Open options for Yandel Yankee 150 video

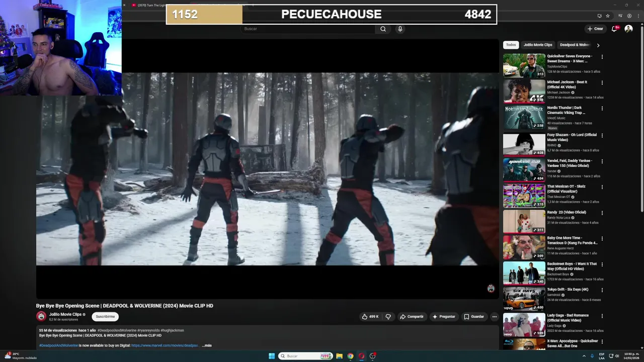click(x=602, y=161)
